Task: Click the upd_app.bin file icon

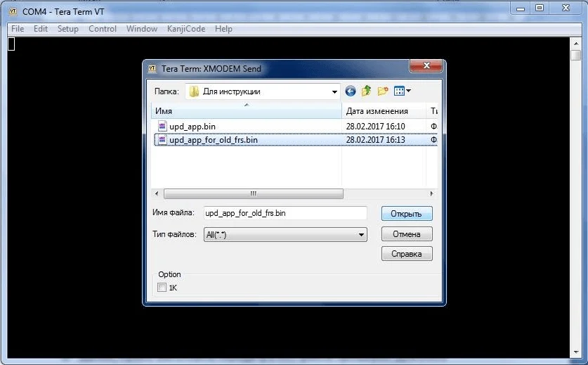Action: point(162,126)
